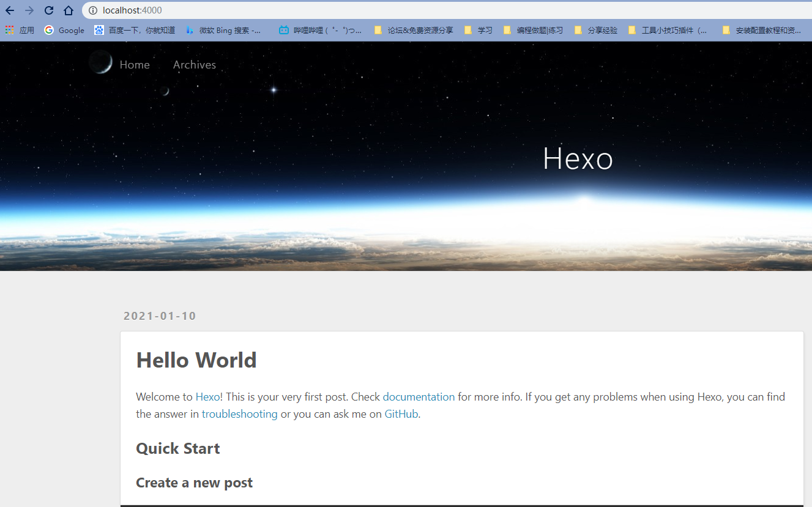The height and width of the screenshot is (507, 812).
Task: Reload the localhost page
Action: [49, 10]
